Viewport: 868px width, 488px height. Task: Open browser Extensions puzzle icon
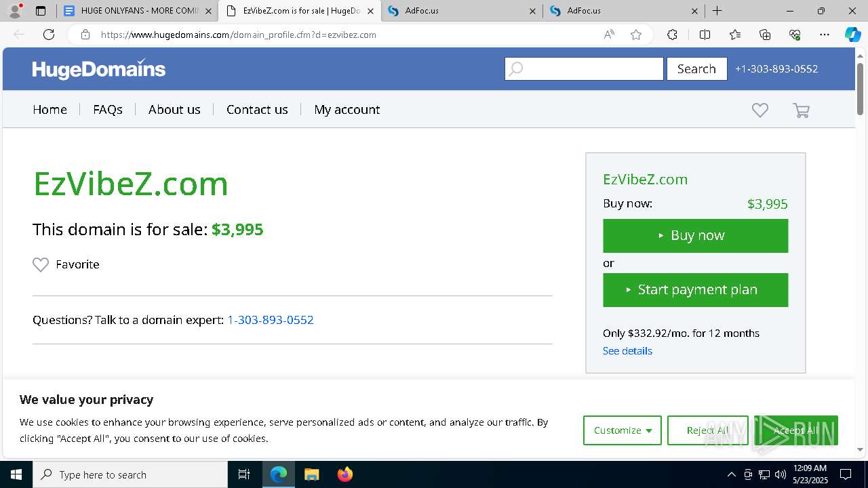(x=672, y=35)
